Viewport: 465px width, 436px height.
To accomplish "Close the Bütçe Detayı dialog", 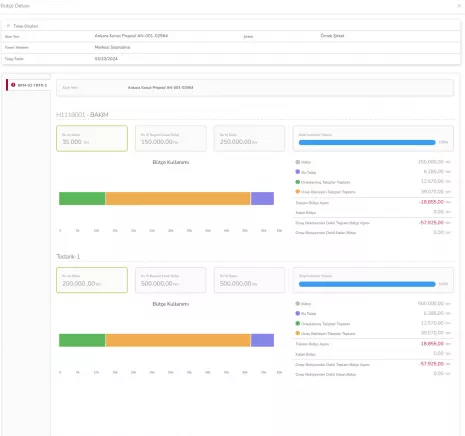I will [x=459, y=6].
